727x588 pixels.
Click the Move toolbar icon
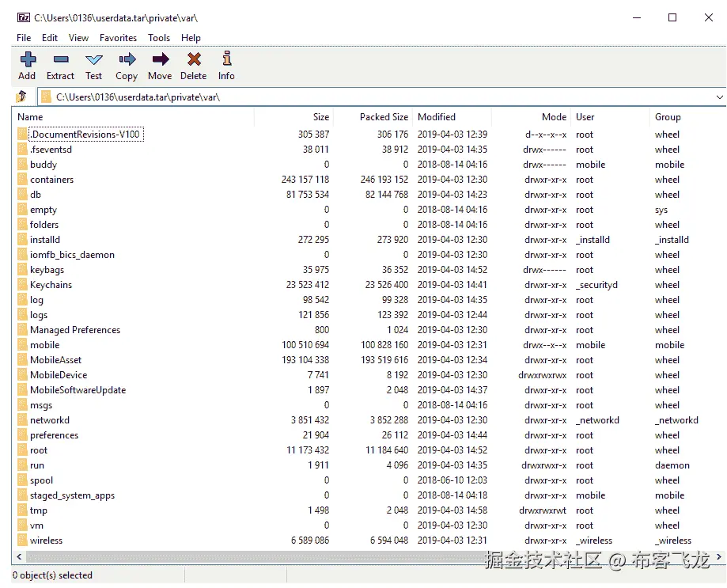161,59
